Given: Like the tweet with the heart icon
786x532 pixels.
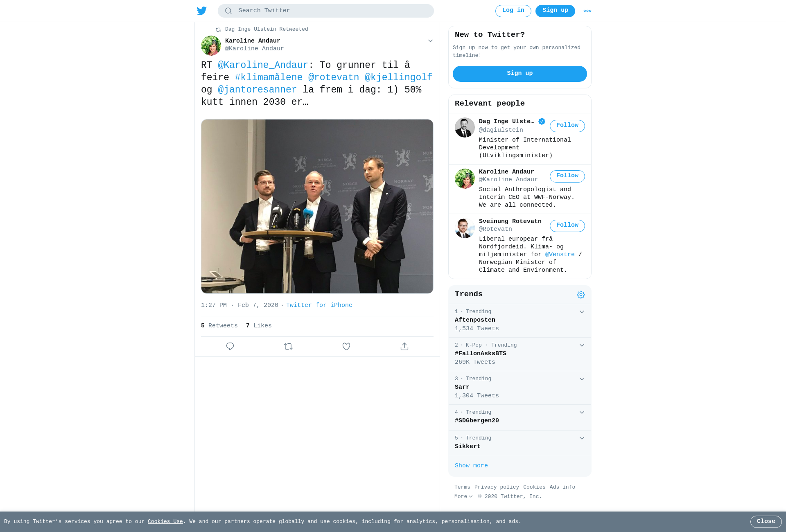Looking at the screenshot, I should pyautogui.click(x=346, y=346).
